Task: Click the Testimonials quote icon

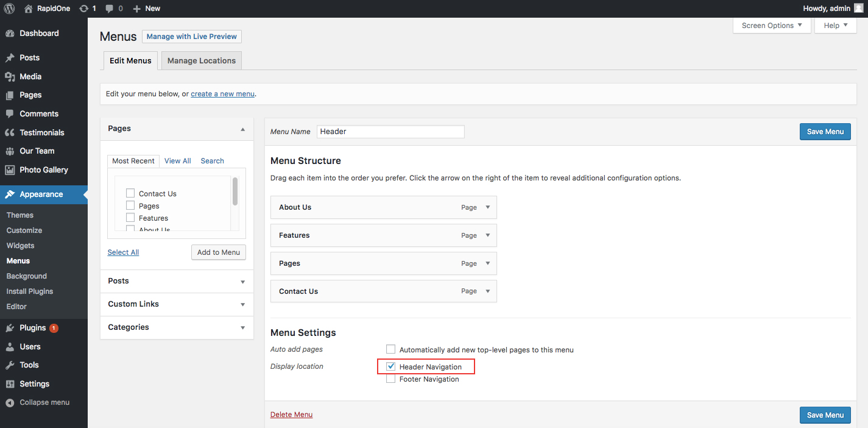Action: 10,133
